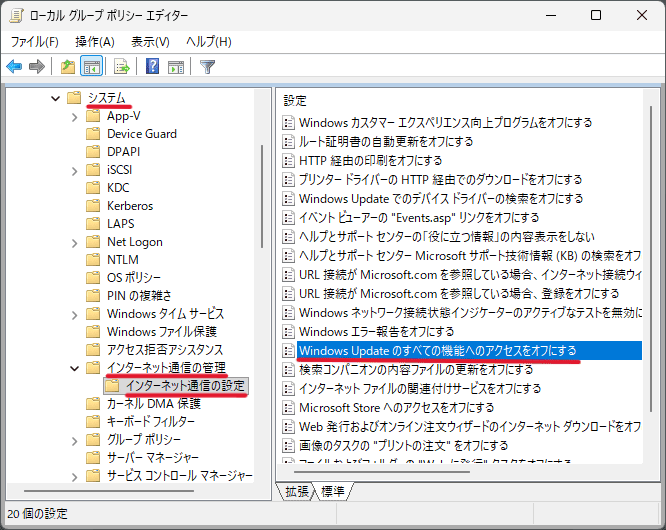
Task: Click the Forward arrow toolbar icon
Action: (x=37, y=67)
